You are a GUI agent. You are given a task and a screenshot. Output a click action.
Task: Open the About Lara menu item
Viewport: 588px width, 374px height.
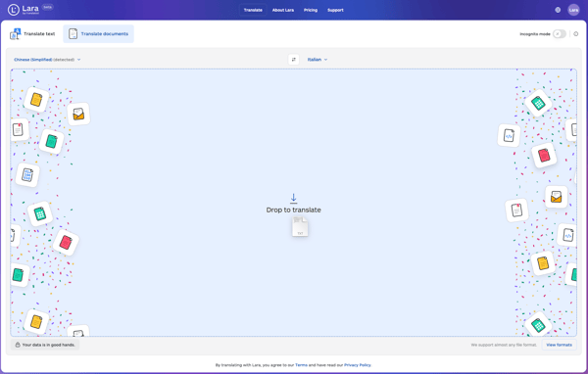click(283, 10)
